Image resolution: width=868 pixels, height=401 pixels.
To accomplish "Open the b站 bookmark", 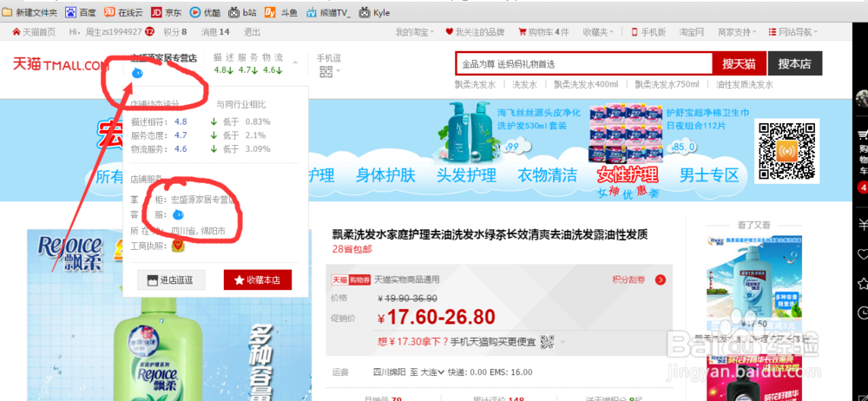I will pyautogui.click(x=242, y=12).
